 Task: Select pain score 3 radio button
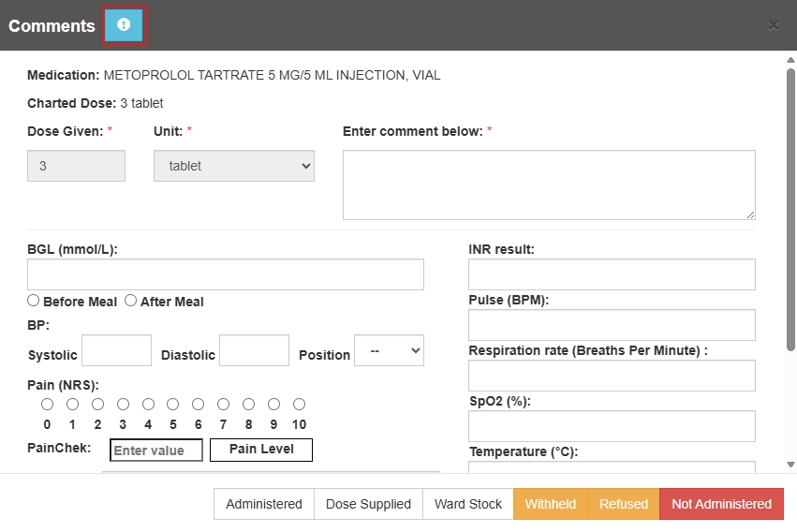[x=123, y=404]
